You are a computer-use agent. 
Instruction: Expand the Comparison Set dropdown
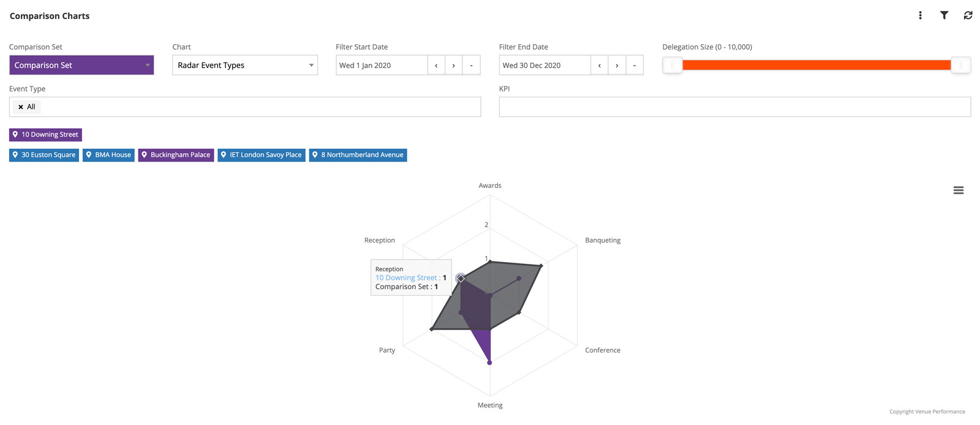coord(81,66)
